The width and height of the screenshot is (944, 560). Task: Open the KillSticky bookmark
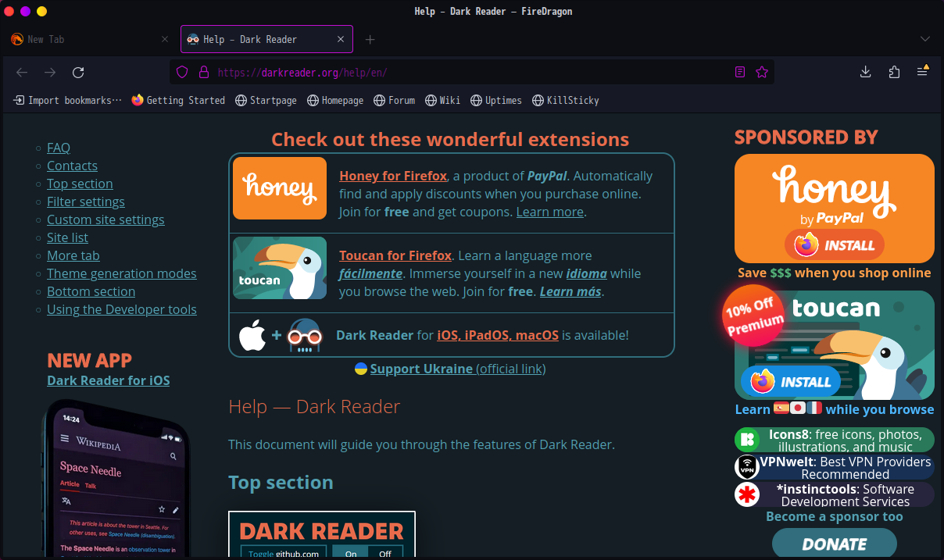(x=566, y=100)
